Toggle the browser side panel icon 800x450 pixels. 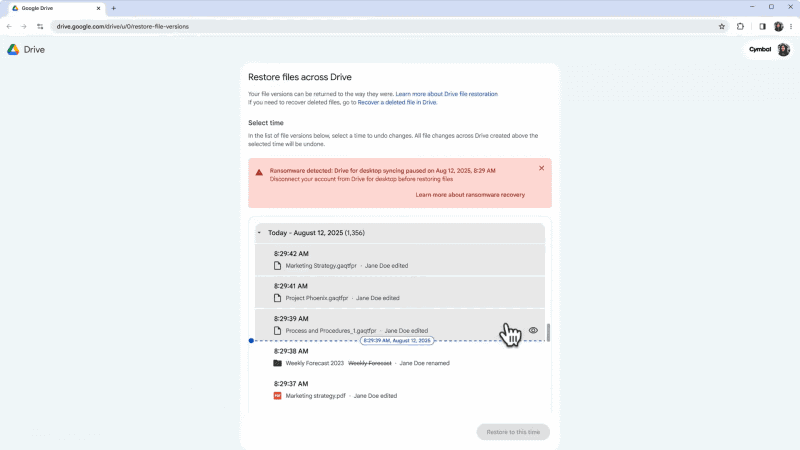click(x=762, y=27)
